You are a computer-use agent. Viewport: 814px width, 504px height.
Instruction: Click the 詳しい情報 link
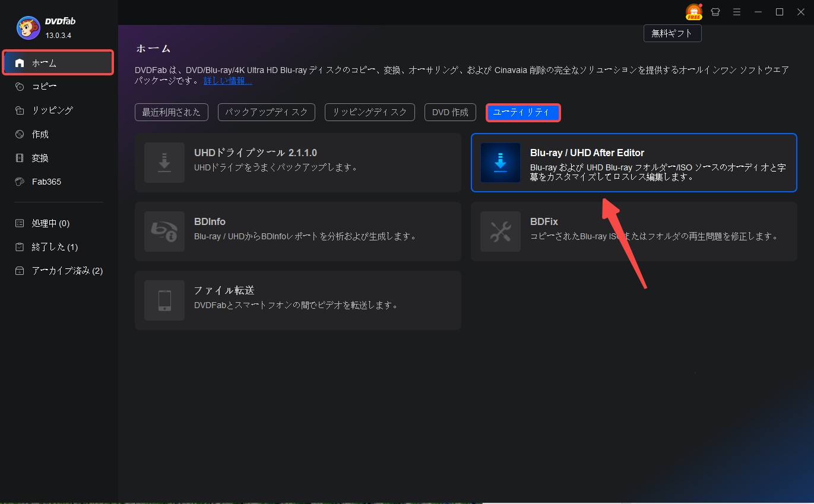click(x=227, y=81)
